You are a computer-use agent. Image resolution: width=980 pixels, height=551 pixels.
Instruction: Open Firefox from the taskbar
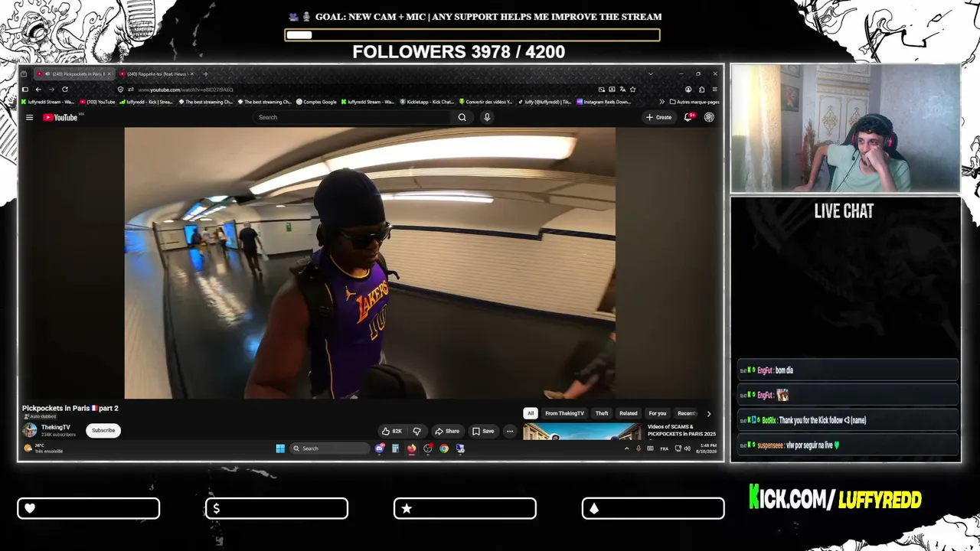click(x=411, y=448)
